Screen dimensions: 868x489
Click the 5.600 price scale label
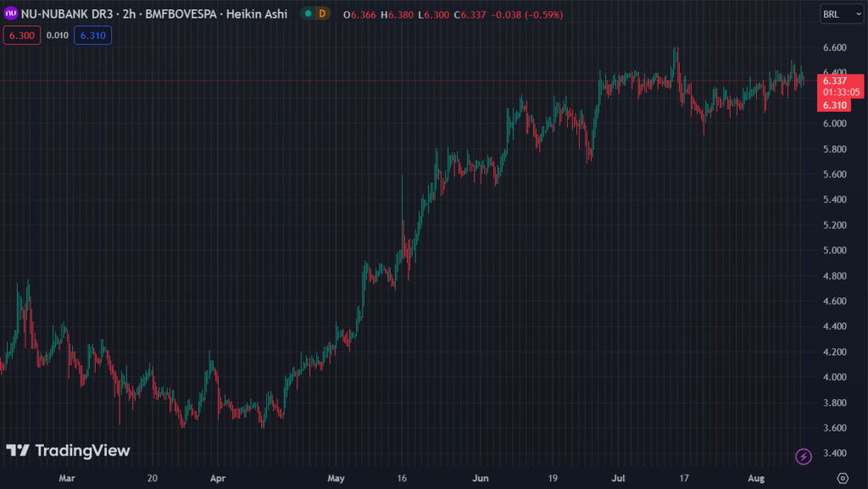click(x=835, y=175)
